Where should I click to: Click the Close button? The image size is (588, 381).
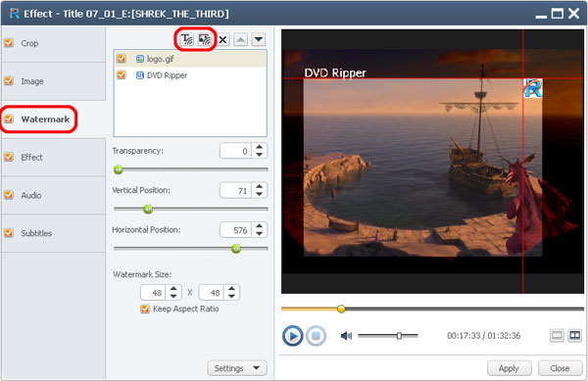pos(560,368)
